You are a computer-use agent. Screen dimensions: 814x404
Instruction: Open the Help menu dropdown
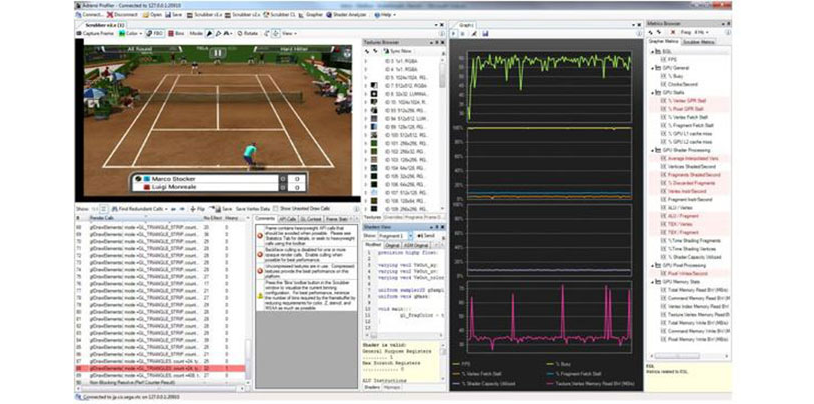tap(385, 15)
